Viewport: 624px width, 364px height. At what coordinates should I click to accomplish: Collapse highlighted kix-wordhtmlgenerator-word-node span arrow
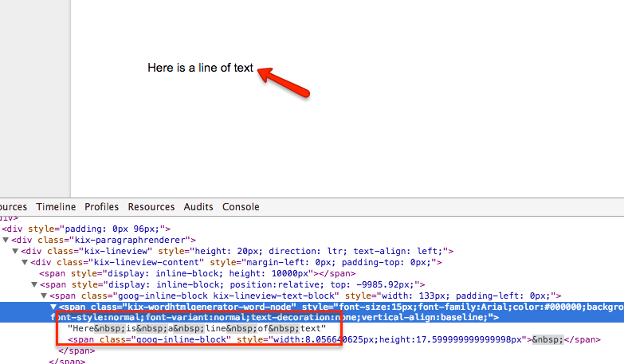point(54,307)
